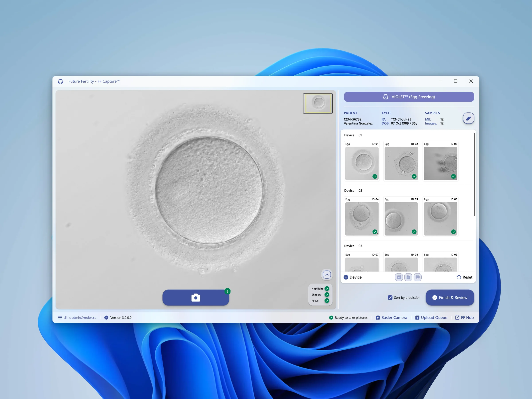Click the sample list vertical scrollbar

[474, 174]
